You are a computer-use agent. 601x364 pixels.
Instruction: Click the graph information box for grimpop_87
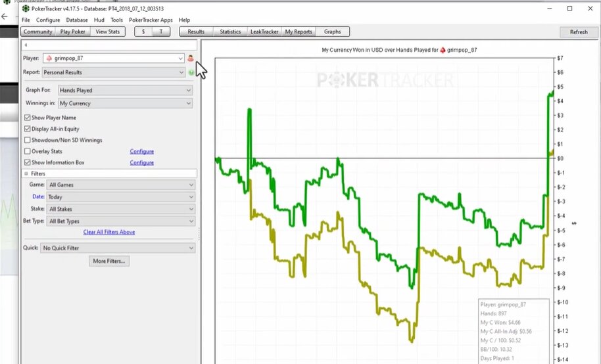pos(514,331)
